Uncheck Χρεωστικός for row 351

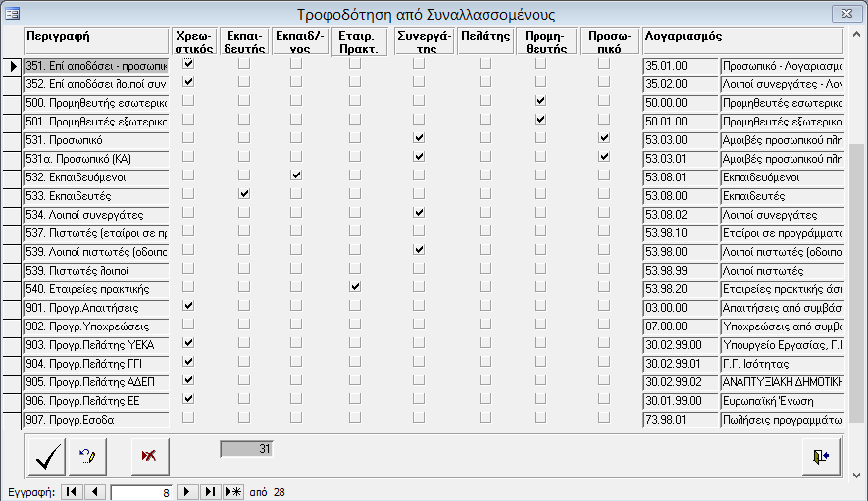click(x=188, y=64)
